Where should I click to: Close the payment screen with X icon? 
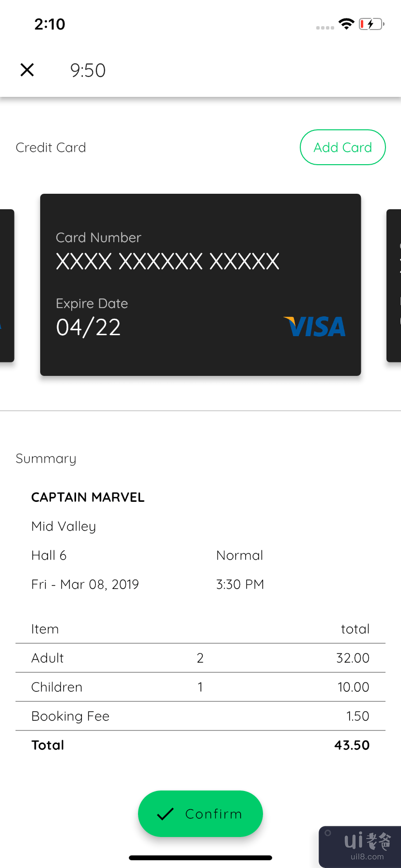click(27, 70)
